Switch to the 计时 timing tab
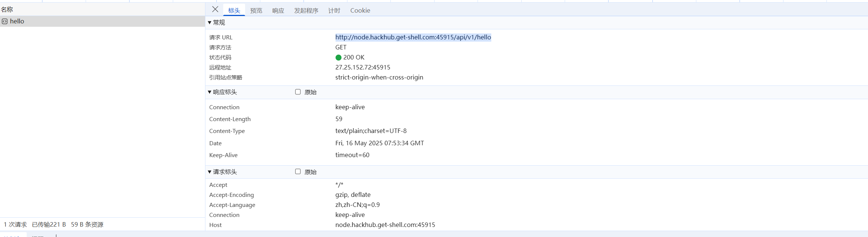Screen dimensions: 868x237 pos(334,10)
